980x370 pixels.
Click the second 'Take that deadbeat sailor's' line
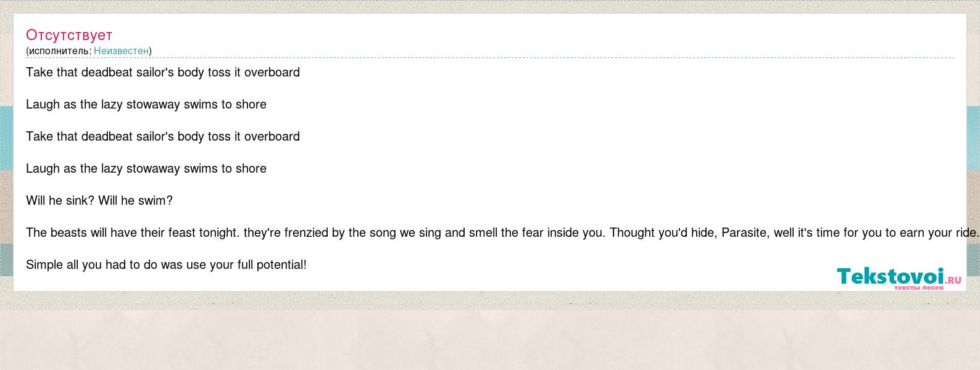click(163, 136)
